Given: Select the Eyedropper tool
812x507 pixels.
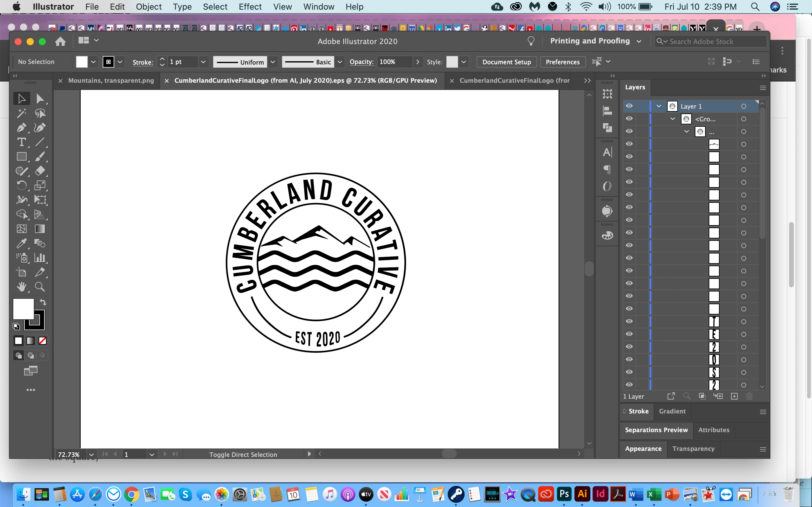Looking at the screenshot, I should (21, 244).
